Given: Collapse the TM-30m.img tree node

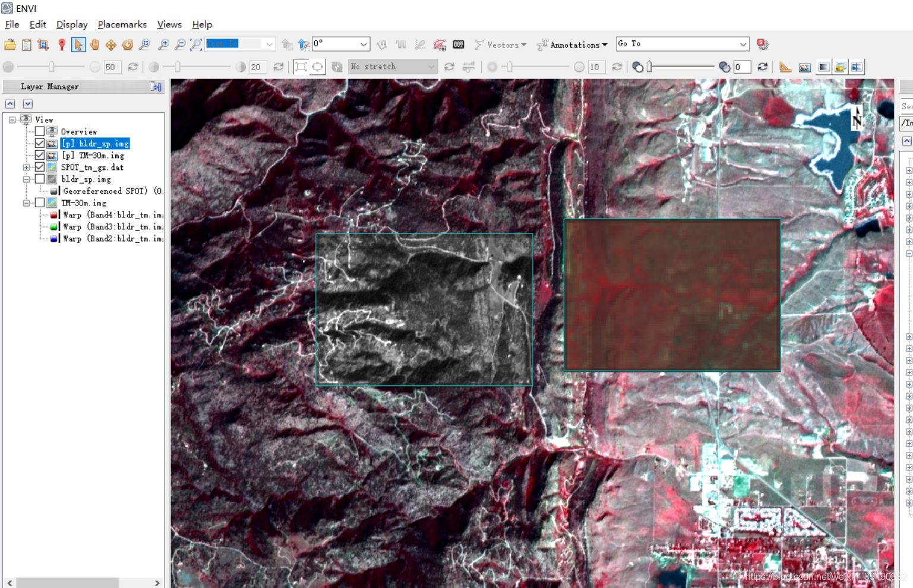Looking at the screenshot, I should (26, 203).
